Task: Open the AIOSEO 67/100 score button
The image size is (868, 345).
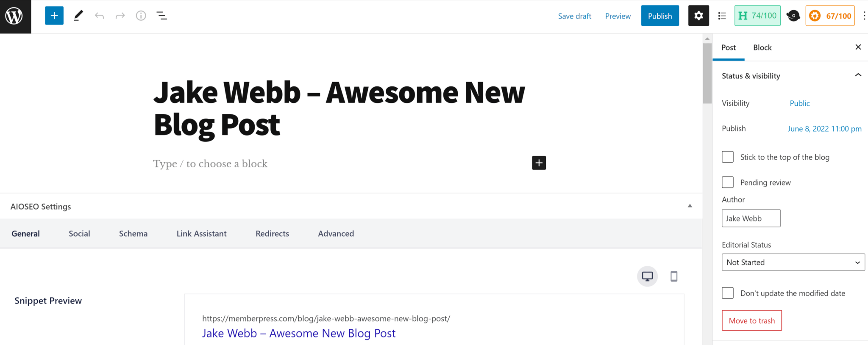Action: tap(830, 16)
